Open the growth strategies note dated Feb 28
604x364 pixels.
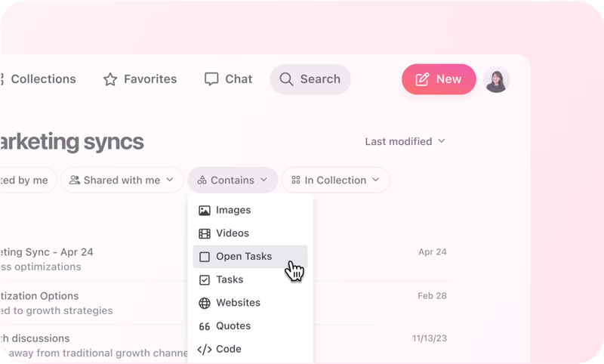223,303
